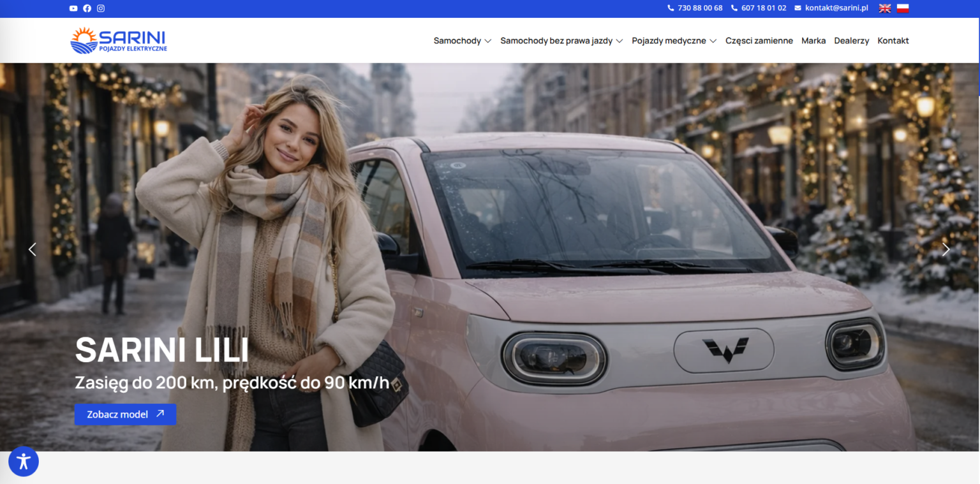Click the Sarini Pojazdy Elektryczne logo
This screenshot has width=980, height=484.
tap(119, 40)
